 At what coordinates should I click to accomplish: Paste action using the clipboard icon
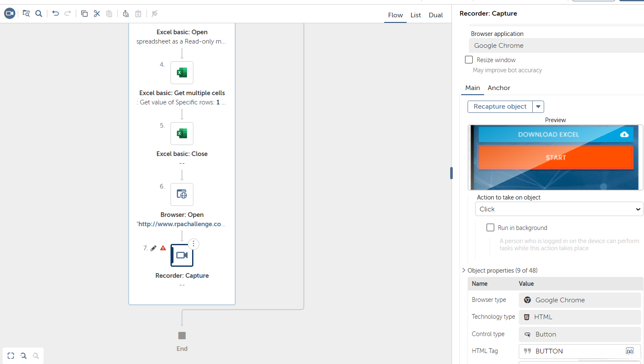[109, 14]
